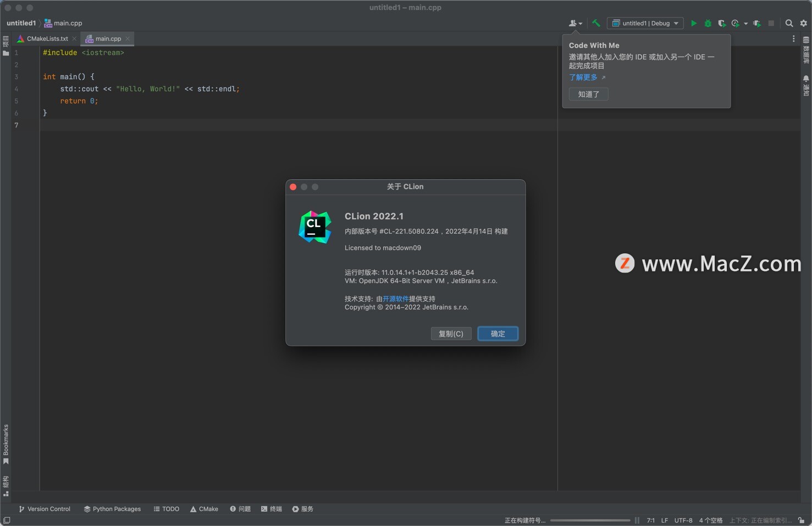Viewport: 812px width, 526px height.
Task: Click the 开源软件 link in About dialog
Action: point(396,299)
